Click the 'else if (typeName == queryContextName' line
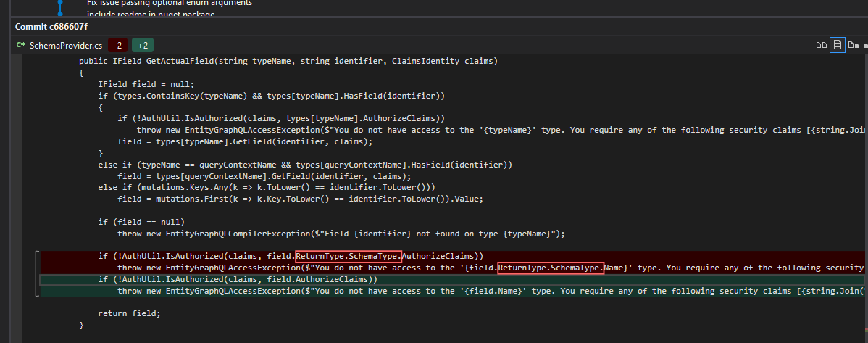This screenshot has height=343, width=868. 306,165
